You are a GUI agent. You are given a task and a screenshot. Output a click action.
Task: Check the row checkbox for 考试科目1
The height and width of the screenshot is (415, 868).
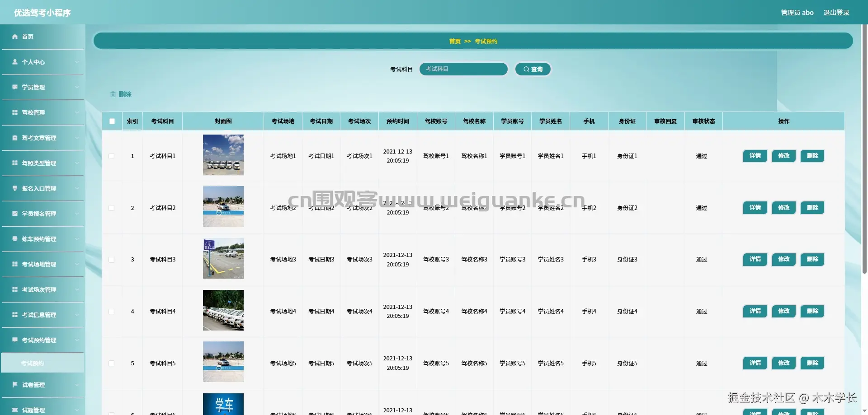click(112, 156)
